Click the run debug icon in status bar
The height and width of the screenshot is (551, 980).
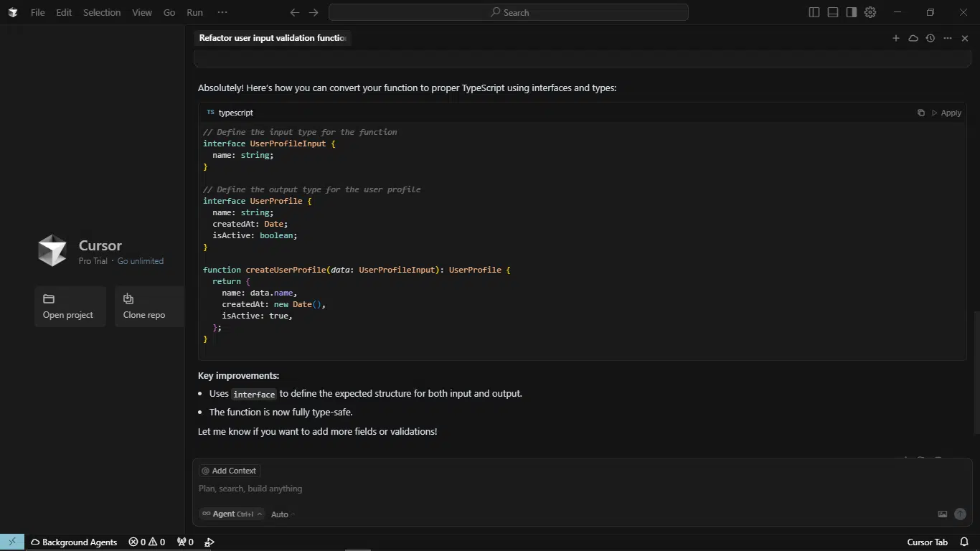tap(209, 542)
